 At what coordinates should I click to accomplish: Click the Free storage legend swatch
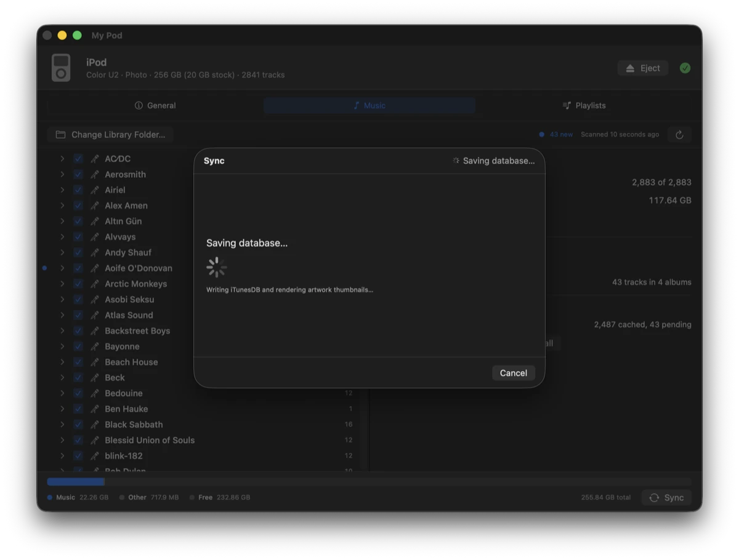192,497
